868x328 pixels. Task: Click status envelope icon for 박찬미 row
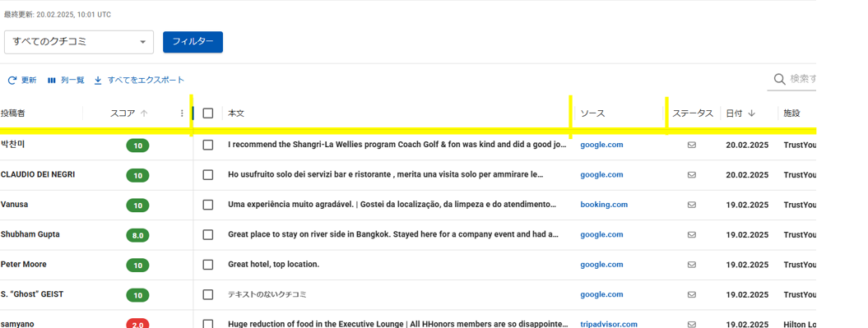pyautogui.click(x=691, y=145)
